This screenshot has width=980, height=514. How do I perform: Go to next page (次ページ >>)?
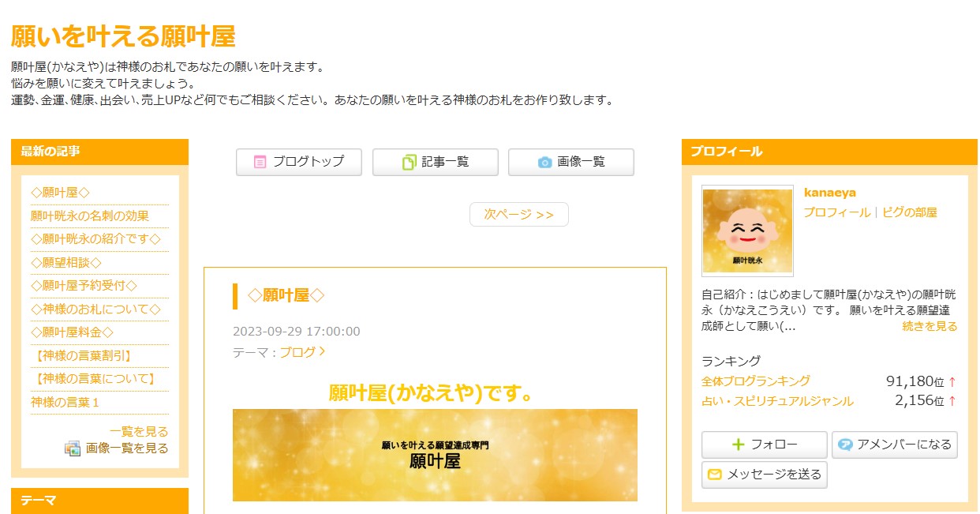click(518, 215)
